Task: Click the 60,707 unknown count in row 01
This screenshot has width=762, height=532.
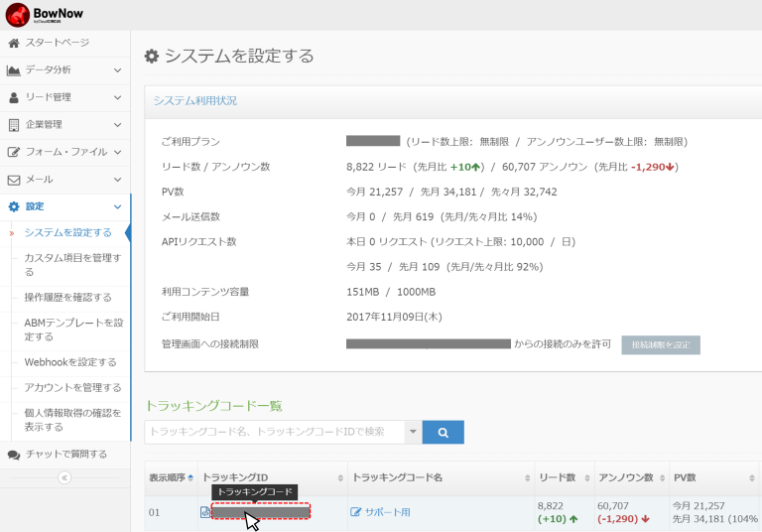Action: coord(613,506)
